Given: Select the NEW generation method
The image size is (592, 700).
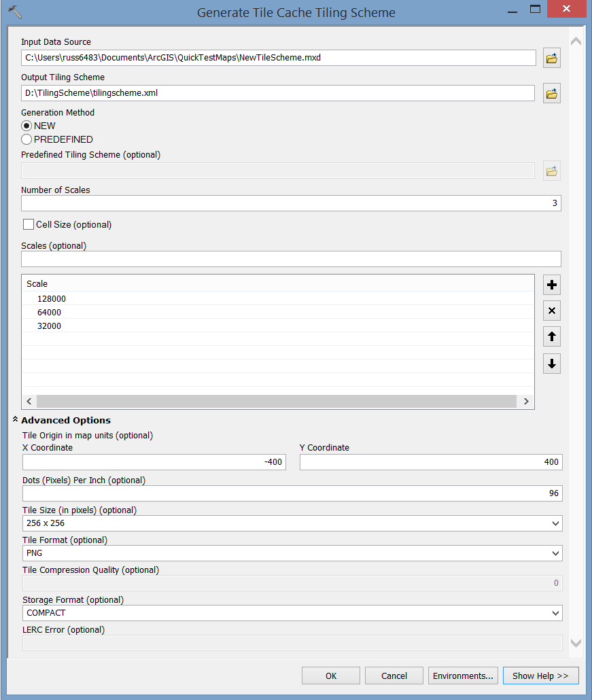Looking at the screenshot, I should [x=27, y=126].
